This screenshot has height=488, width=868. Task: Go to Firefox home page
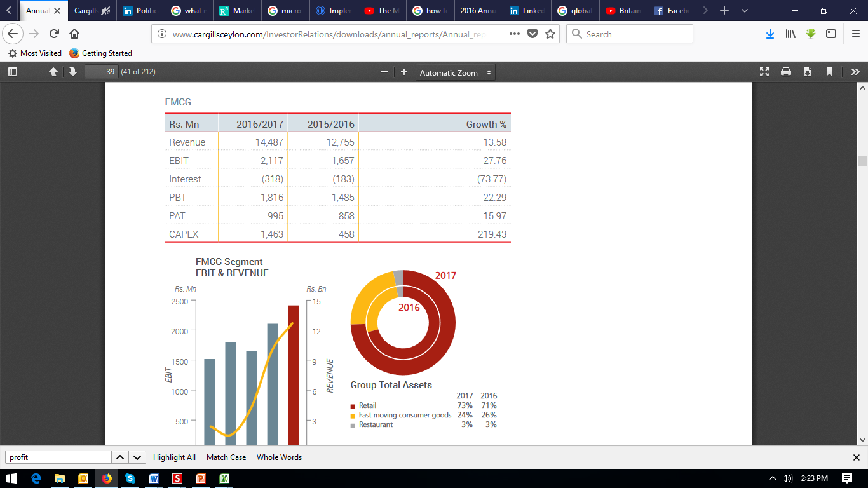tap(74, 34)
